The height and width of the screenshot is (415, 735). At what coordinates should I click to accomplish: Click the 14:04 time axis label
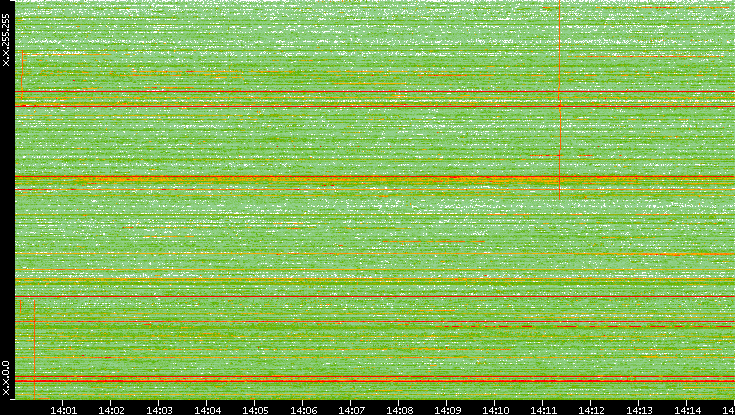pyautogui.click(x=207, y=410)
